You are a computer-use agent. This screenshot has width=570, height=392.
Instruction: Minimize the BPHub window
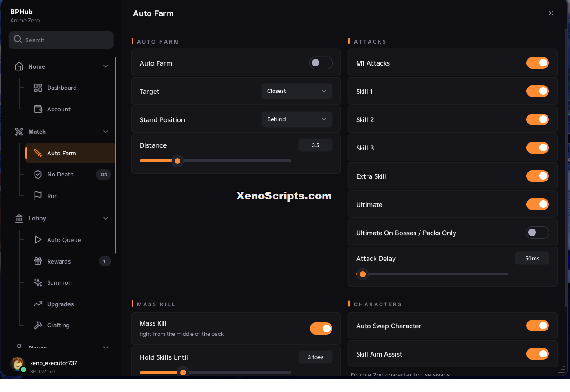532,13
